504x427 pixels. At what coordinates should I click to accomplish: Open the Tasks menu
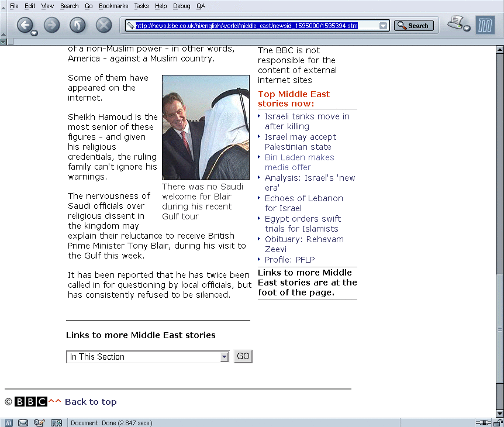pos(141,6)
